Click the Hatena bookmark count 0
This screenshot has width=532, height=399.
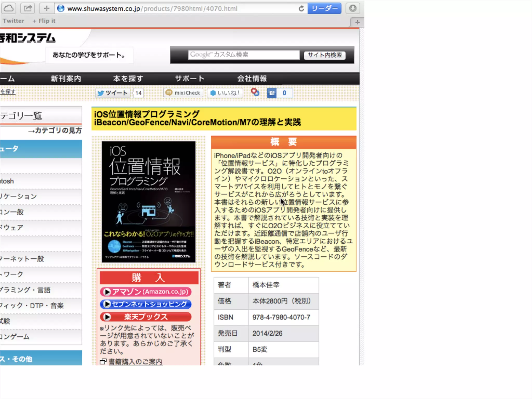pyautogui.click(x=284, y=93)
